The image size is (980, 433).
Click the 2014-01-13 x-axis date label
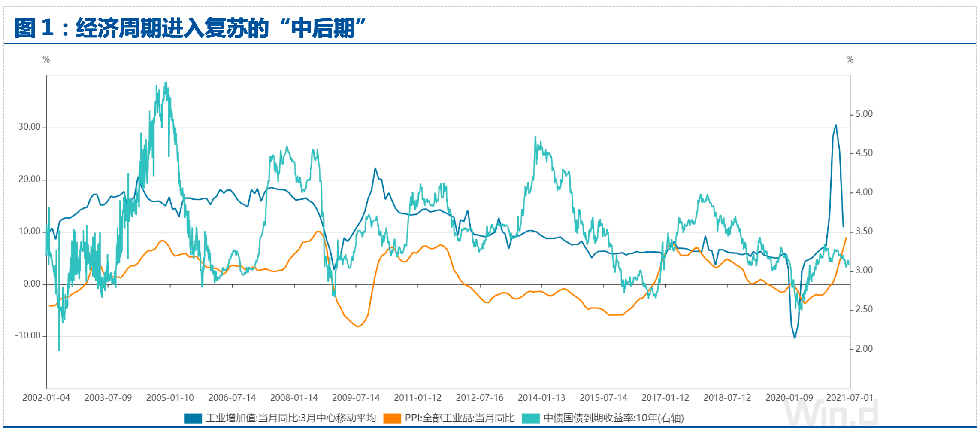click(541, 398)
